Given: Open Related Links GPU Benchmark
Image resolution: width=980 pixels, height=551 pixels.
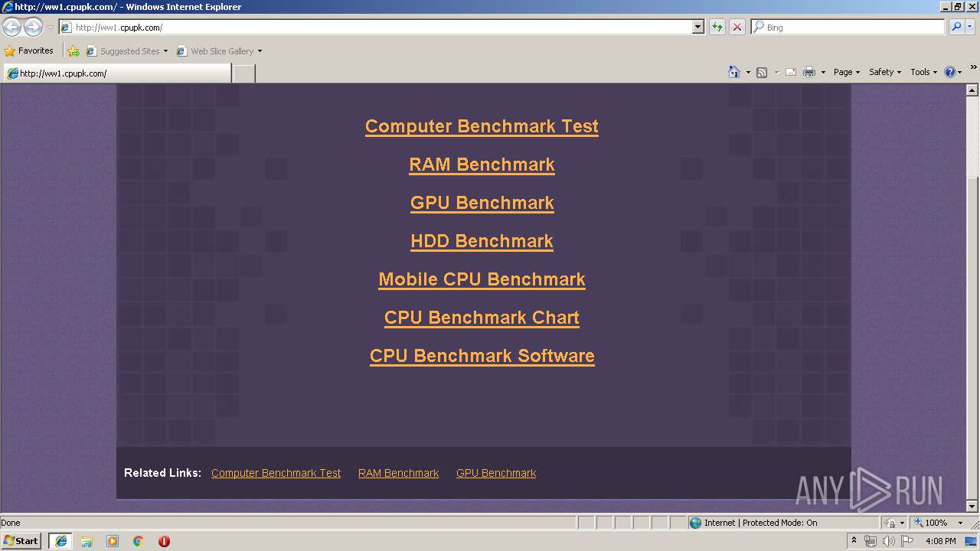Looking at the screenshot, I should click(x=496, y=473).
